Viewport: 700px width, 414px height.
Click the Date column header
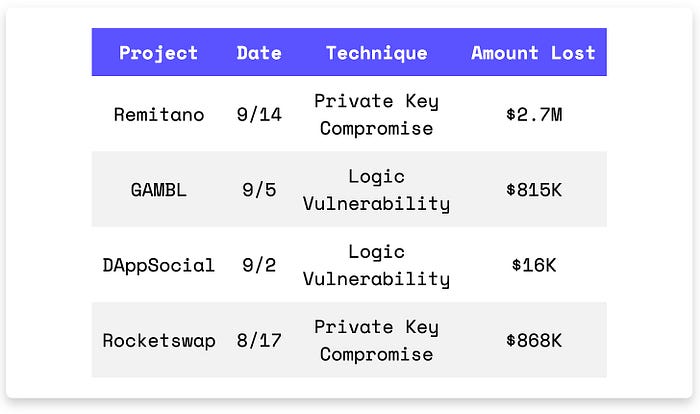[259, 53]
